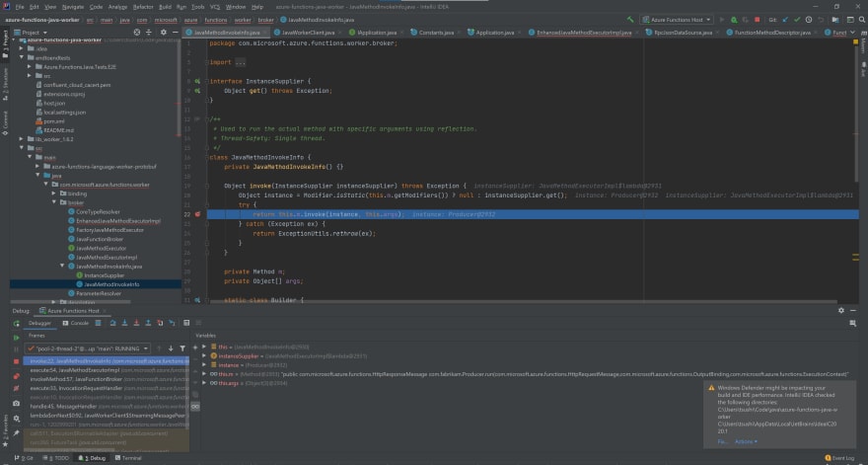Image resolution: width=868 pixels, height=465 pixels.
Task: Open Evaluate Expression calculator icon
Action: [186, 323]
